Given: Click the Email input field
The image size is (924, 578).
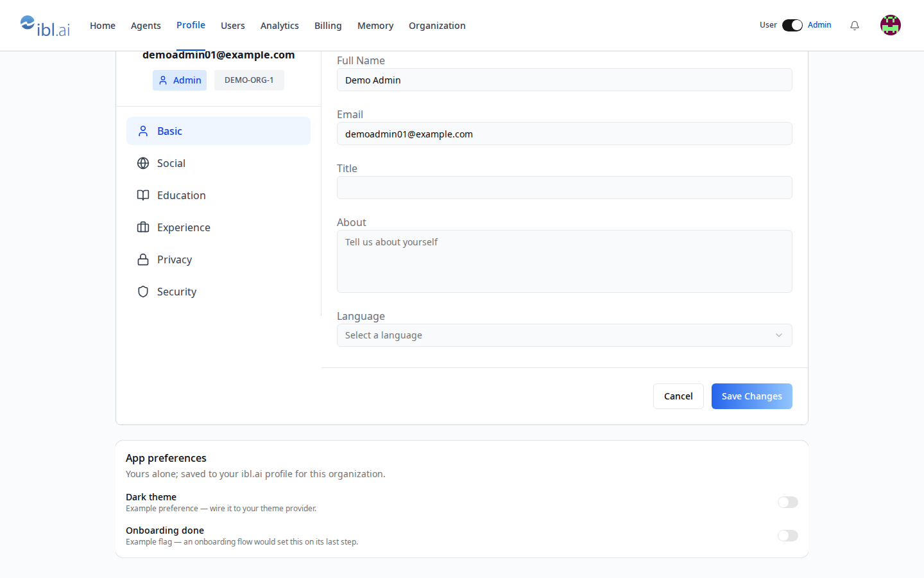Looking at the screenshot, I should tap(565, 134).
